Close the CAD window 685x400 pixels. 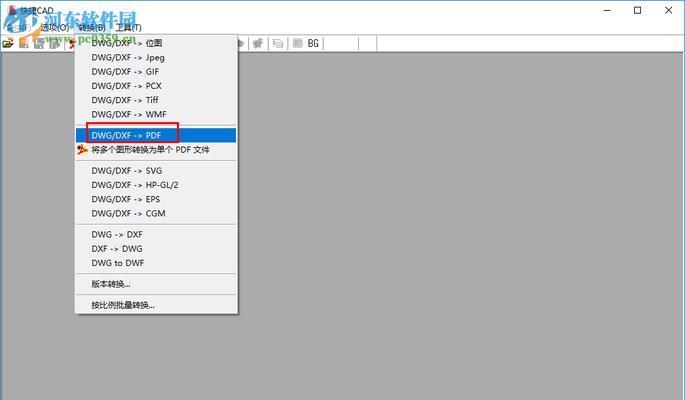point(668,10)
